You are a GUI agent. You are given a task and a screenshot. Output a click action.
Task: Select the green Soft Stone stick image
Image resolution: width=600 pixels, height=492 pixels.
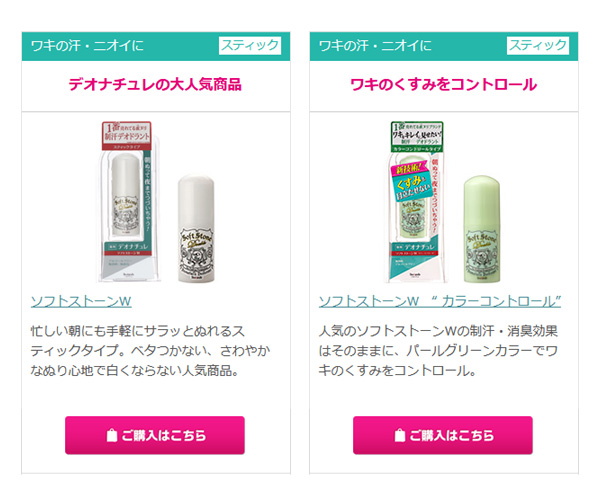482,229
